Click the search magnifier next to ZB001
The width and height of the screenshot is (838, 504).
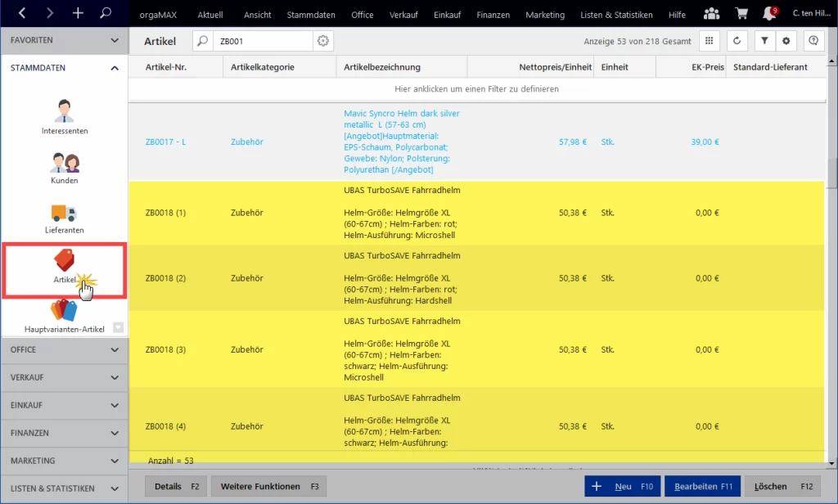tap(203, 41)
